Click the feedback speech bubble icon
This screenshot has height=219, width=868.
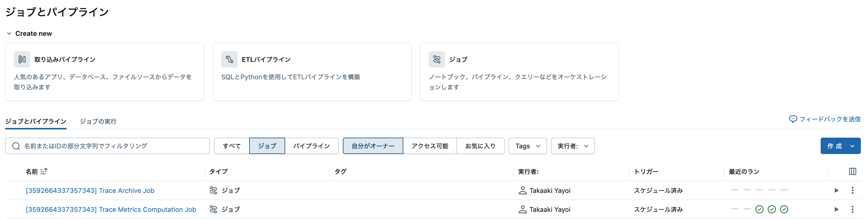pos(793,119)
